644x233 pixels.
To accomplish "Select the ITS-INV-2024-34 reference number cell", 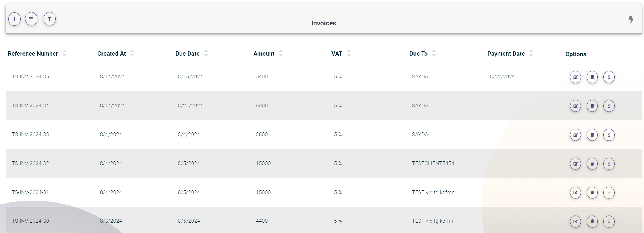I will tap(30, 106).
